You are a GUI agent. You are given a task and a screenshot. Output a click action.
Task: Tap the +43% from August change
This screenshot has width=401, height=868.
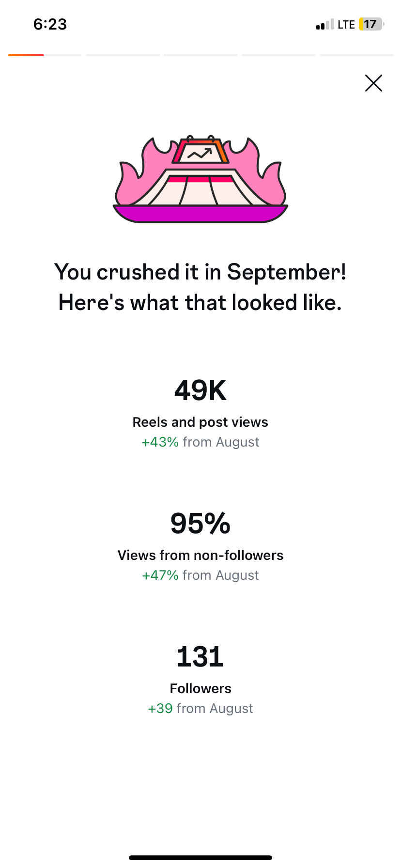(x=200, y=442)
